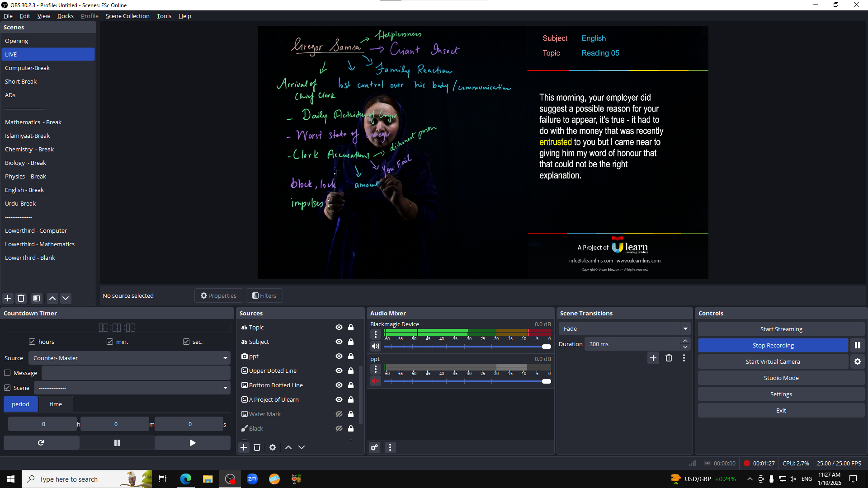868x488 pixels.
Task: Open ppt audio track options menu
Action: pos(376,369)
